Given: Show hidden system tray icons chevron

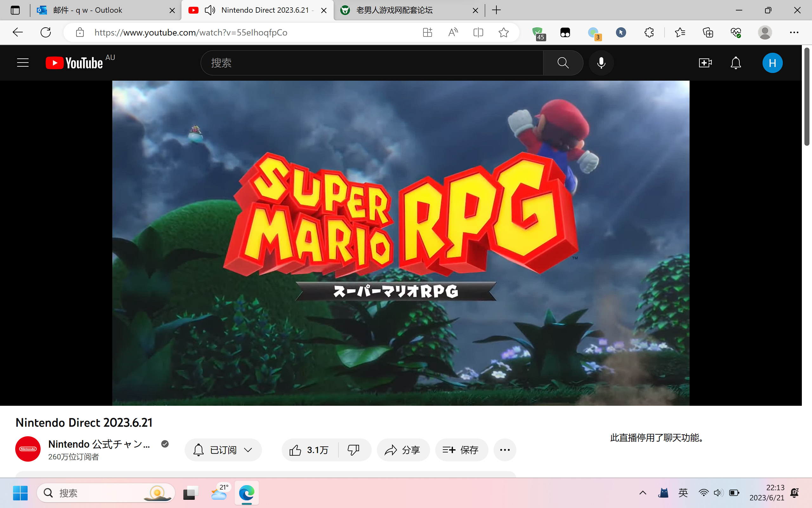Looking at the screenshot, I should point(643,493).
